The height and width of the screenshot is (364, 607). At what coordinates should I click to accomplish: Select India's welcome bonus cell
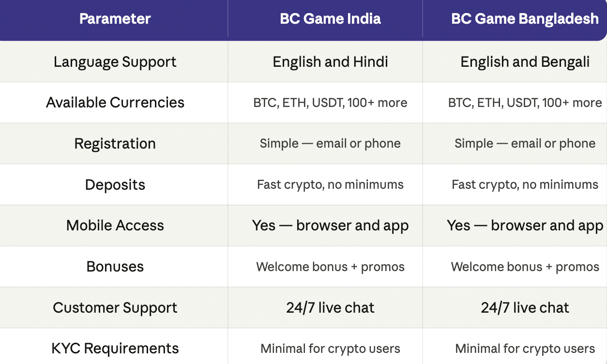click(x=330, y=267)
